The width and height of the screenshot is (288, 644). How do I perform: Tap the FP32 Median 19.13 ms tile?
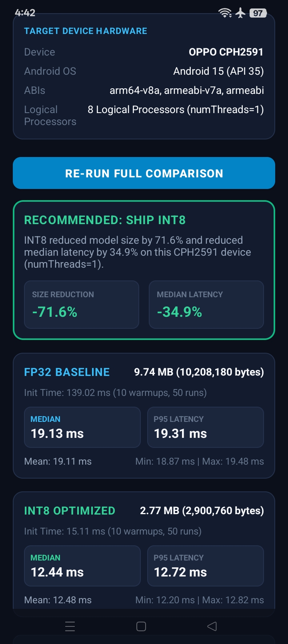coord(82,427)
